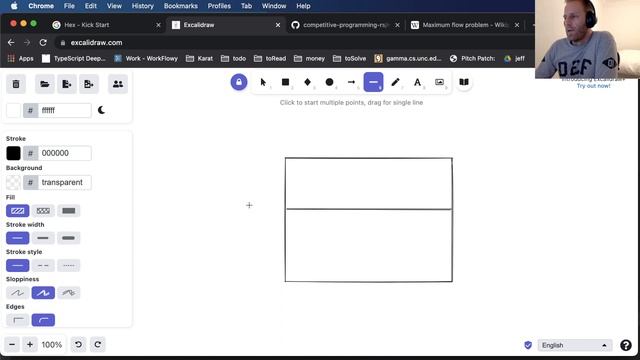This screenshot has height=360, width=640.
Task: Click the Try out now! link
Action: [x=593, y=86]
